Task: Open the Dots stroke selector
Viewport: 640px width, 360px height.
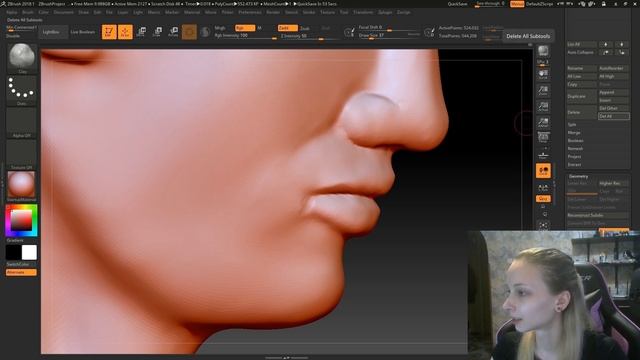Action: [22, 91]
